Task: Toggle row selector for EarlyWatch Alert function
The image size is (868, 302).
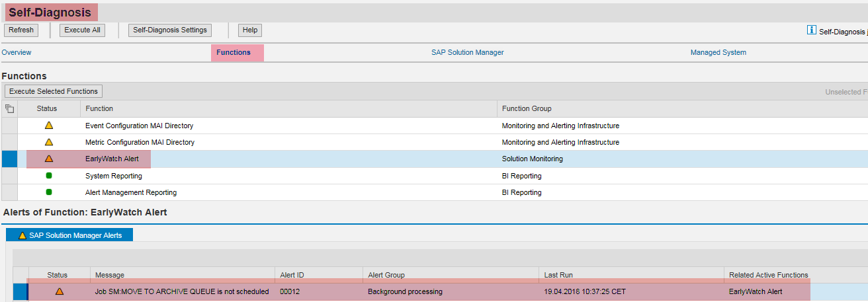Action: click(x=9, y=159)
